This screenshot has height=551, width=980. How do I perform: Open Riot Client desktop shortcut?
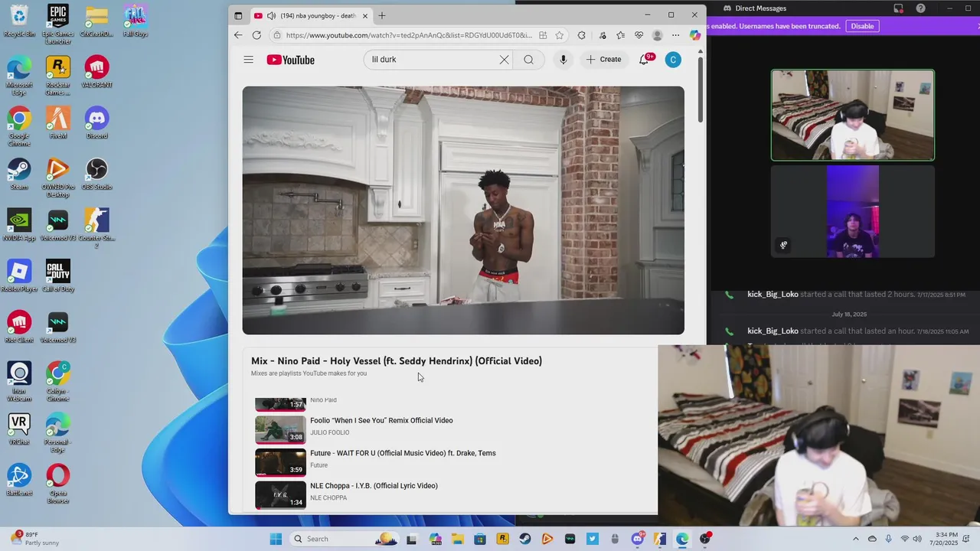(19, 327)
